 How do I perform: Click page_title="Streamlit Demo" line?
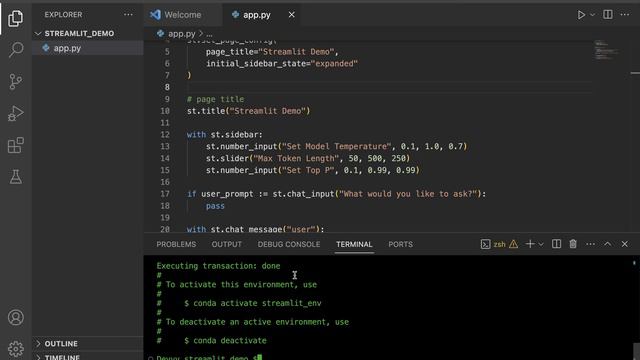coord(272,52)
